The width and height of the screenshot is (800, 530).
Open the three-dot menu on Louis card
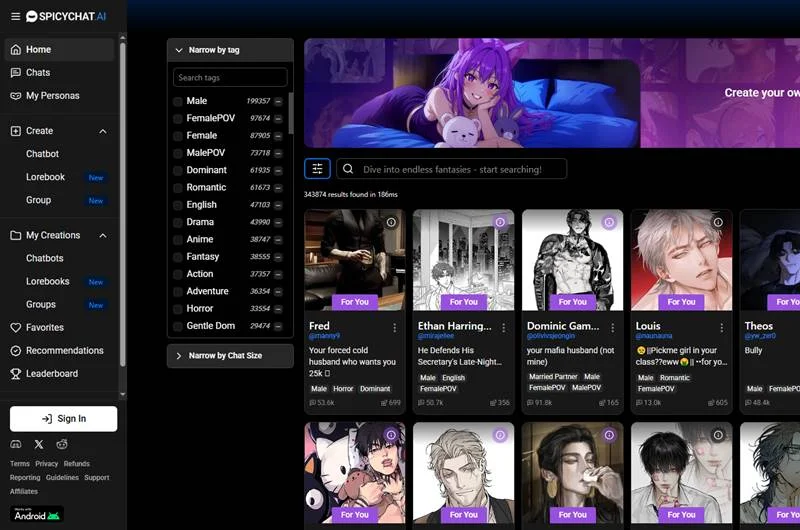[x=721, y=327]
